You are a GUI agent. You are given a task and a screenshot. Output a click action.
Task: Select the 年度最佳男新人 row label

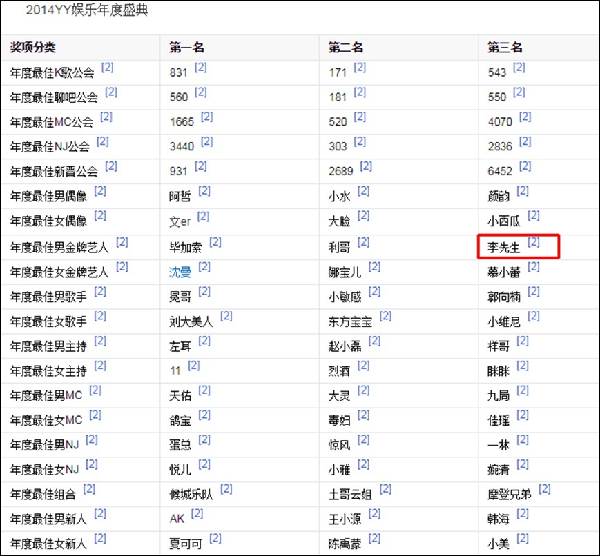coord(48,519)
